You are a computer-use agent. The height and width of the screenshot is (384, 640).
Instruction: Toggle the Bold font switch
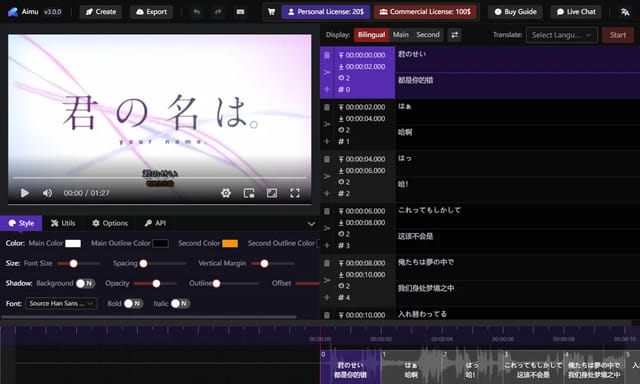point(133,303)
